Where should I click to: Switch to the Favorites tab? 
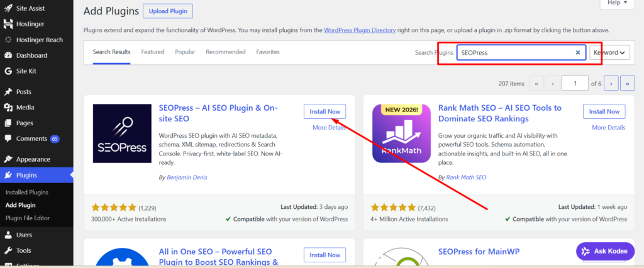pyautogui.click(x=268, y=52)
